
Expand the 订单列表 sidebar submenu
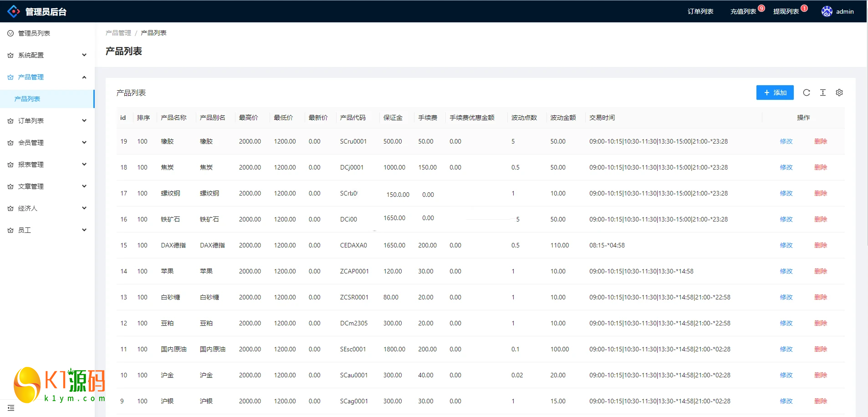46,121
